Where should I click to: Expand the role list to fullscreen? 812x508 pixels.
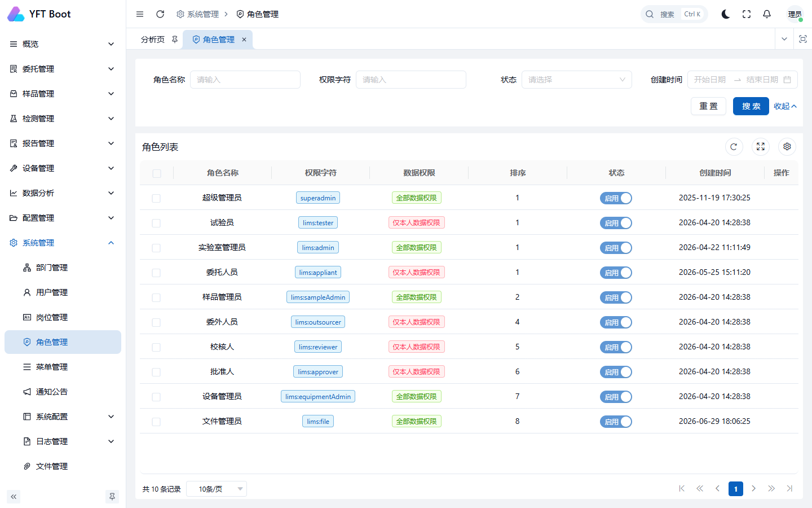click(761, 147)
